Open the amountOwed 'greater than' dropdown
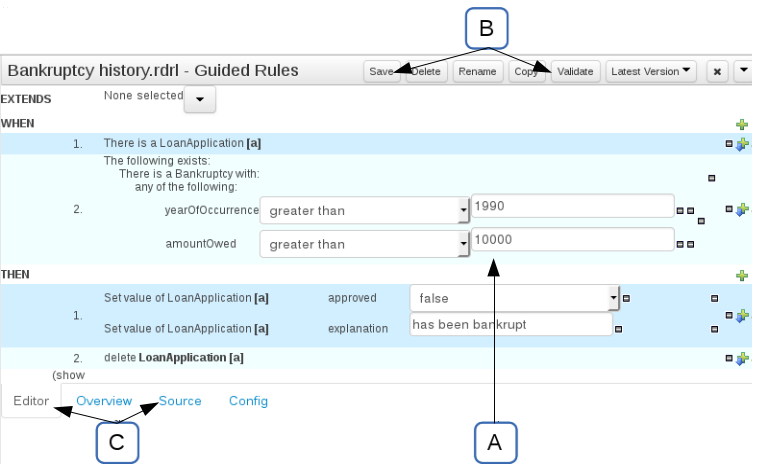 (464, 244)
